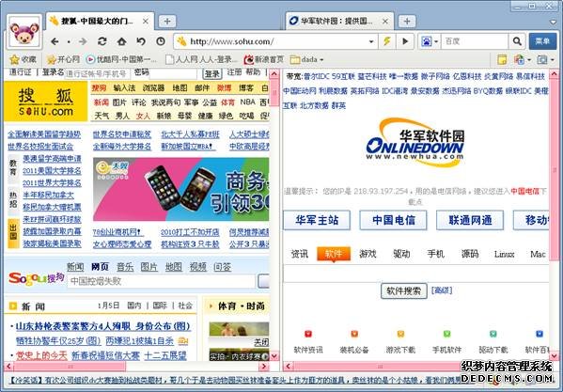Open the 新浪首页 bookmark
The width and height of the screenshot is (563, 392).
(264, 59)
